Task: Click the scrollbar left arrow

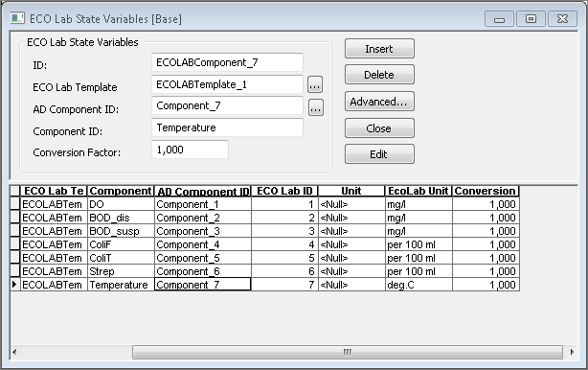Action: point(14,352)
